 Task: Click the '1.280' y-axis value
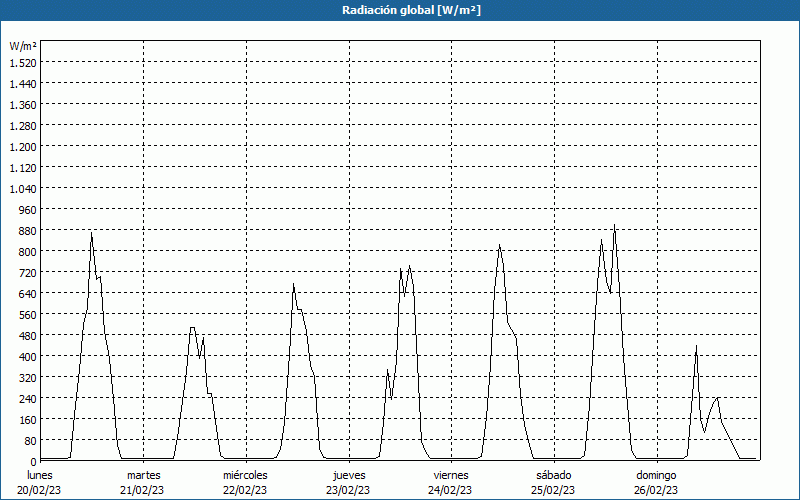[x=23, y=126]
